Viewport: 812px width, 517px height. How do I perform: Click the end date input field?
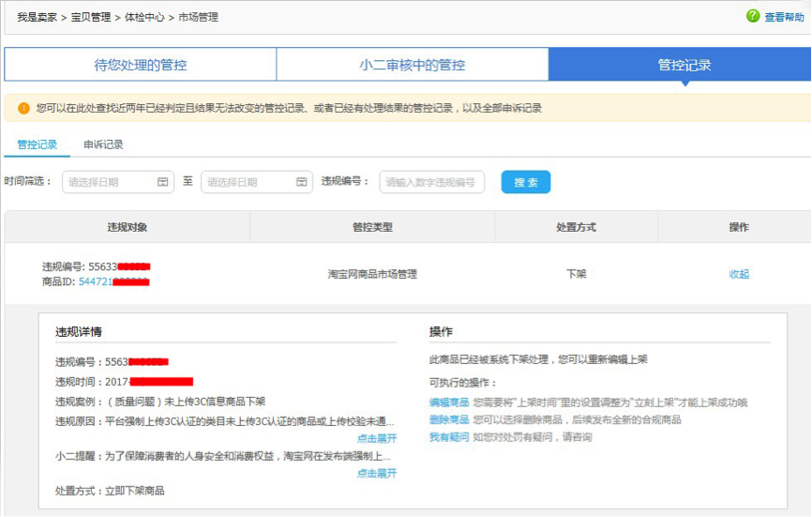point(248,182)
